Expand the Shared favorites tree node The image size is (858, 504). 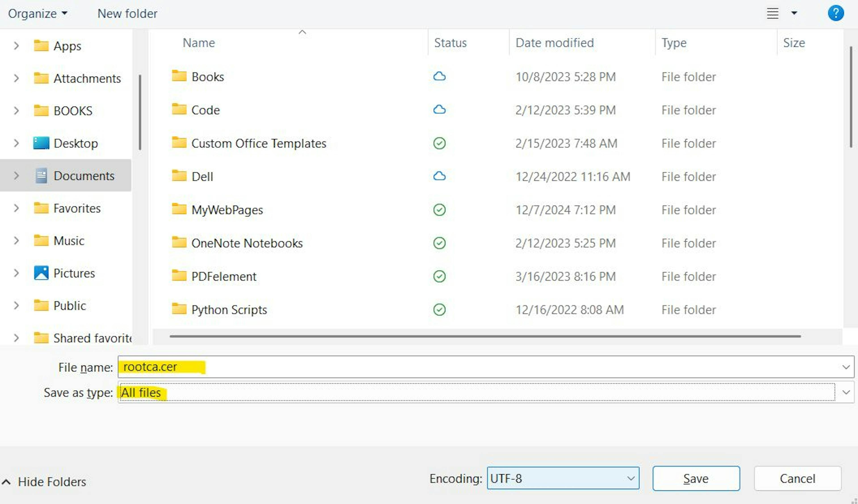tap(16, 338)
